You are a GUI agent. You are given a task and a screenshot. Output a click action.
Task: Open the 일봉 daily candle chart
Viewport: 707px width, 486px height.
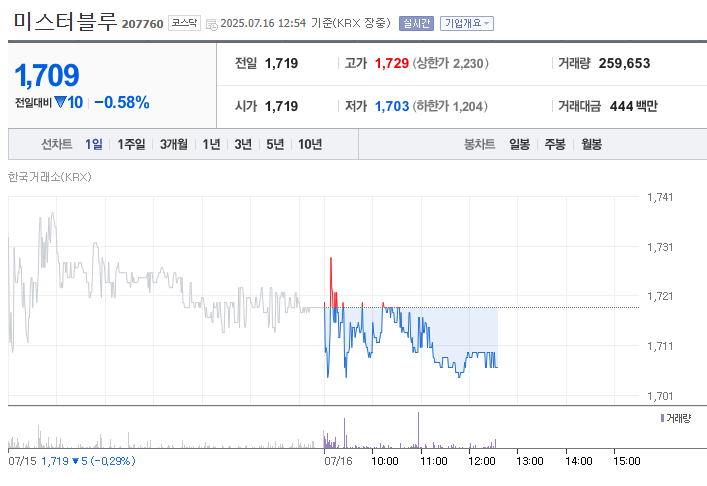(519, 144)
